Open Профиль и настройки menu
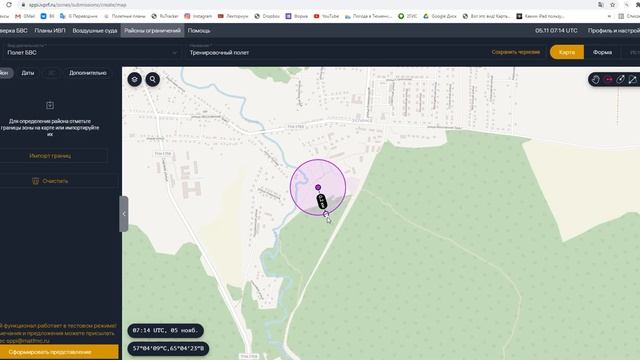Screen dimensions: 640x360 614,31
